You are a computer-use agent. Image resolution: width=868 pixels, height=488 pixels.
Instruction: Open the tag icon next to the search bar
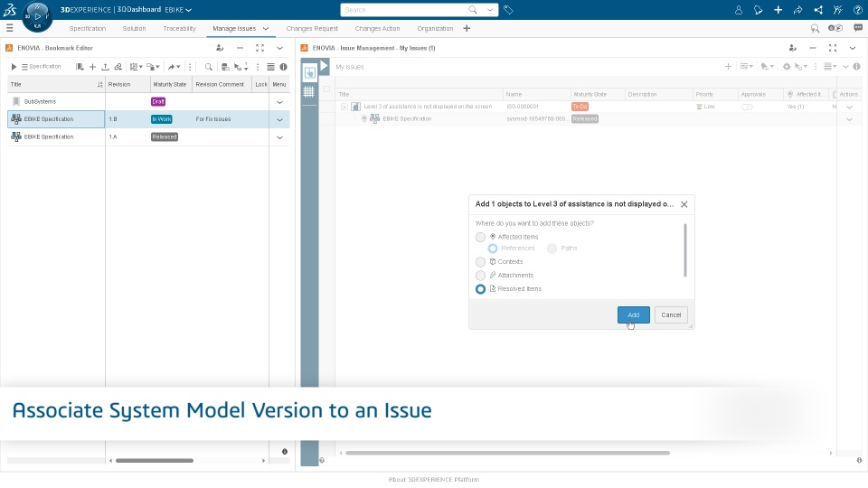[508, 10]
